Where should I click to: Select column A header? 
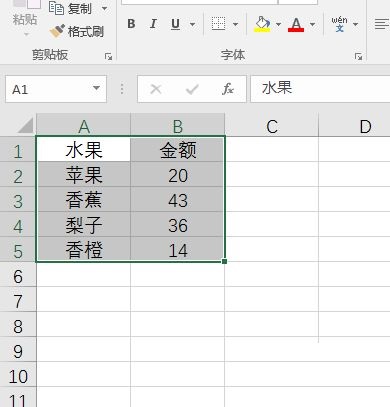[83, 126]
